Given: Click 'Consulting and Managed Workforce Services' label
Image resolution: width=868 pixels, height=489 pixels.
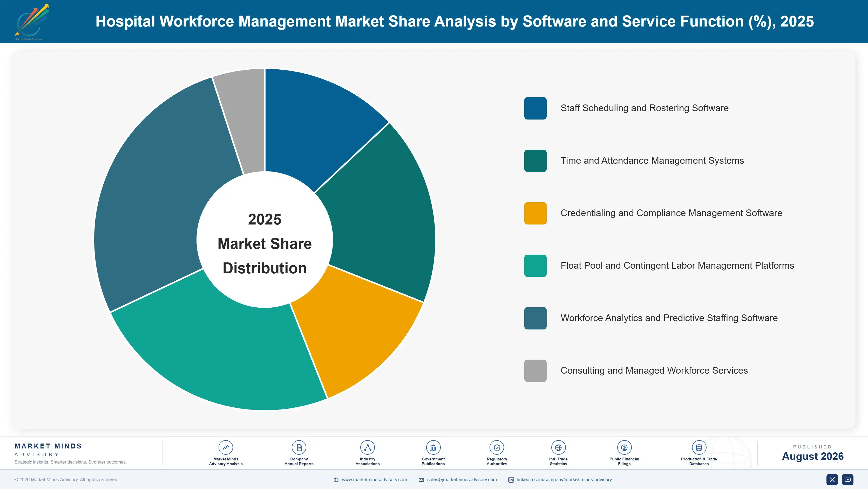Looking at the screenshot, I should tap(654, 371).
